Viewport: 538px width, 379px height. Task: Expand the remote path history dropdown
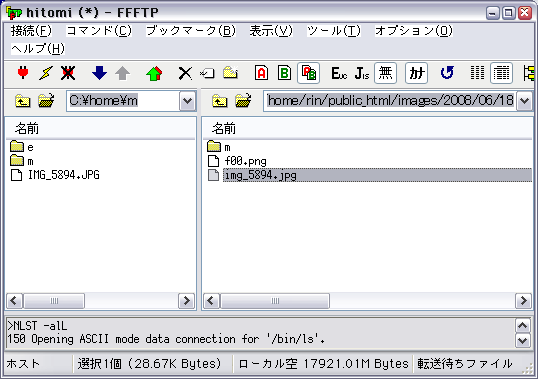(x=524, y=101)
